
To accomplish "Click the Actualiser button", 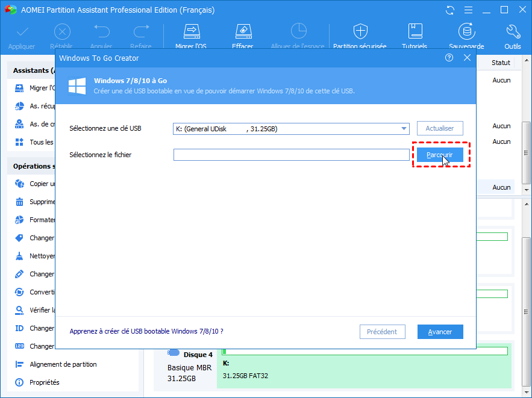I will coord(440,128).
